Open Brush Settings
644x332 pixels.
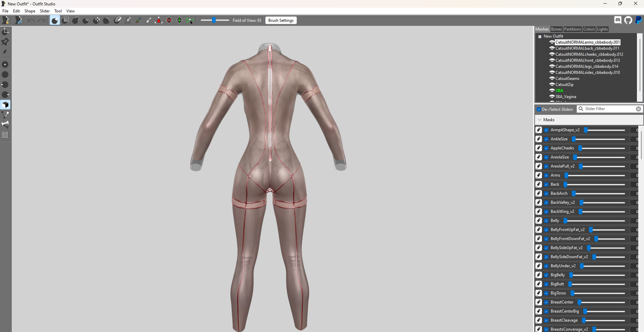tap(281, 20)
